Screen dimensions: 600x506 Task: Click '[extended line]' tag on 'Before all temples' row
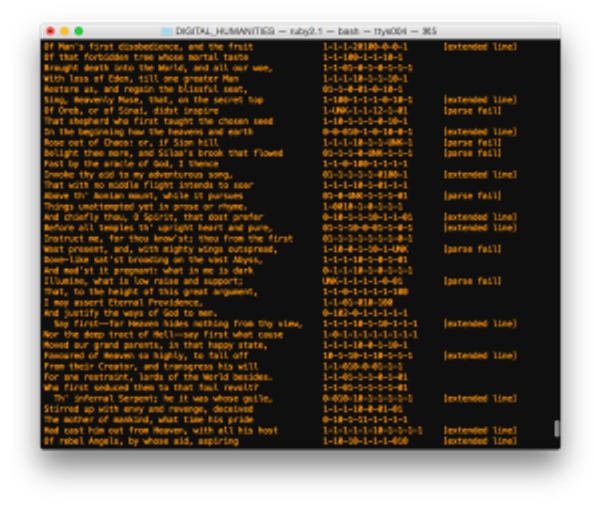coord(480,228)
